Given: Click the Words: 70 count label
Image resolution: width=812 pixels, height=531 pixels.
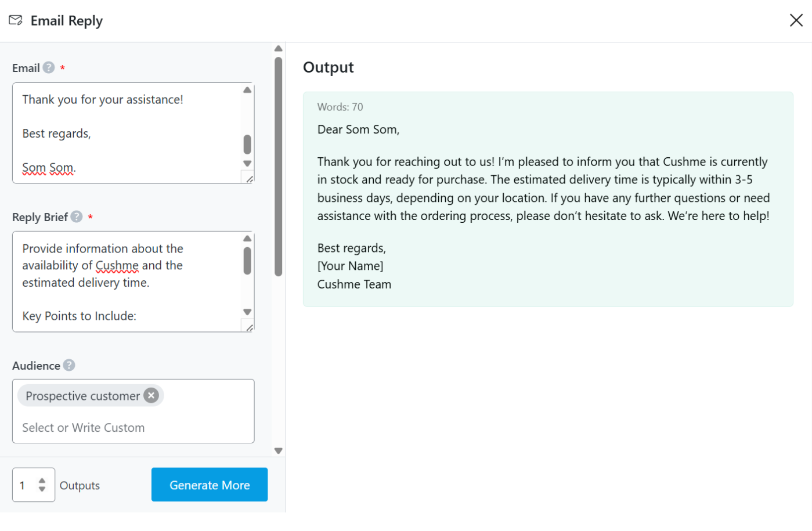Looking at the screenshot, I should coord(340,107).
